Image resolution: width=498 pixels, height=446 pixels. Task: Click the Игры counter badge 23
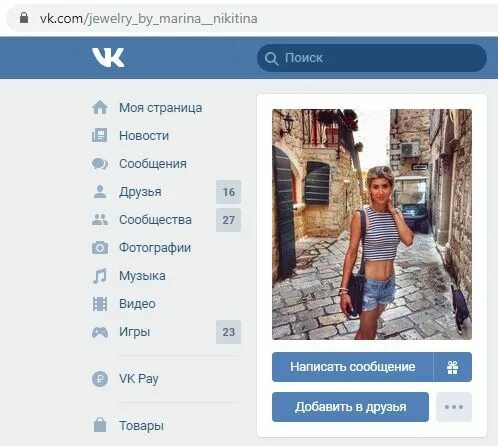228,332
